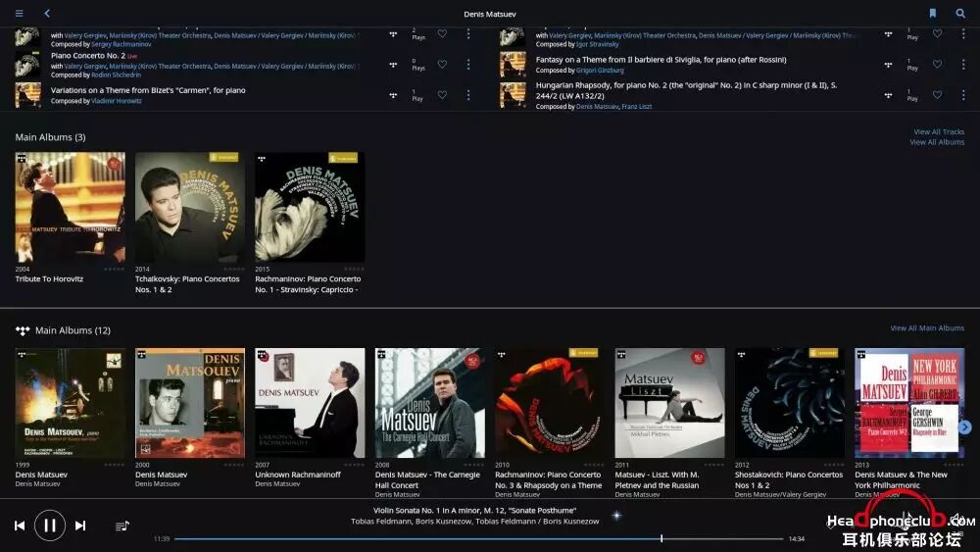The height and width of the screenshot is (552, 980).
Task: Open 1999 Denis Matsuev album cover
Action: coord(70,403)
